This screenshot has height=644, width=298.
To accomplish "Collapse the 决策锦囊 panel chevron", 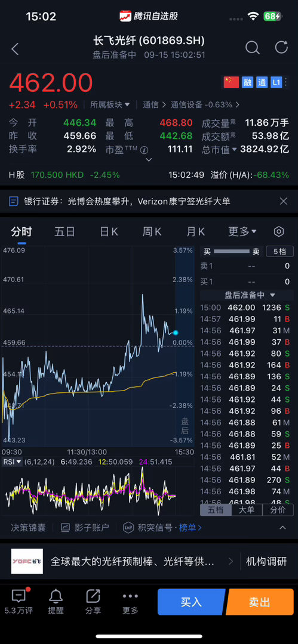I will (x=282, y=528).
